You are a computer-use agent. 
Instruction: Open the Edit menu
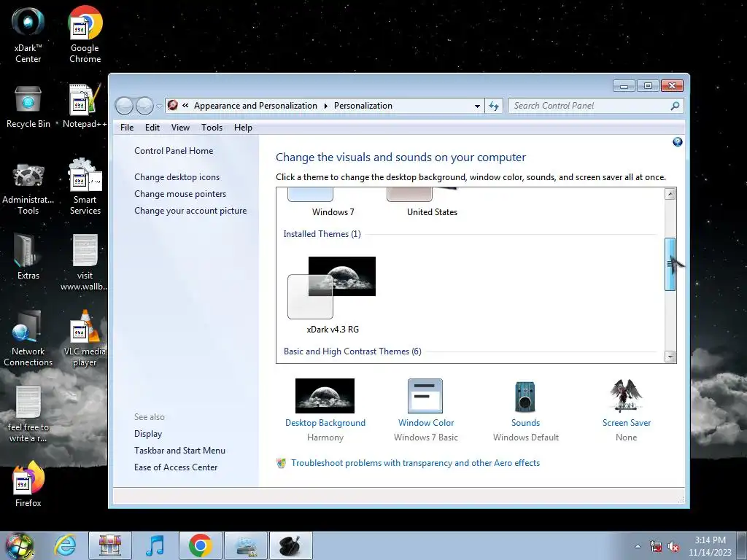[x=152, y=128]
